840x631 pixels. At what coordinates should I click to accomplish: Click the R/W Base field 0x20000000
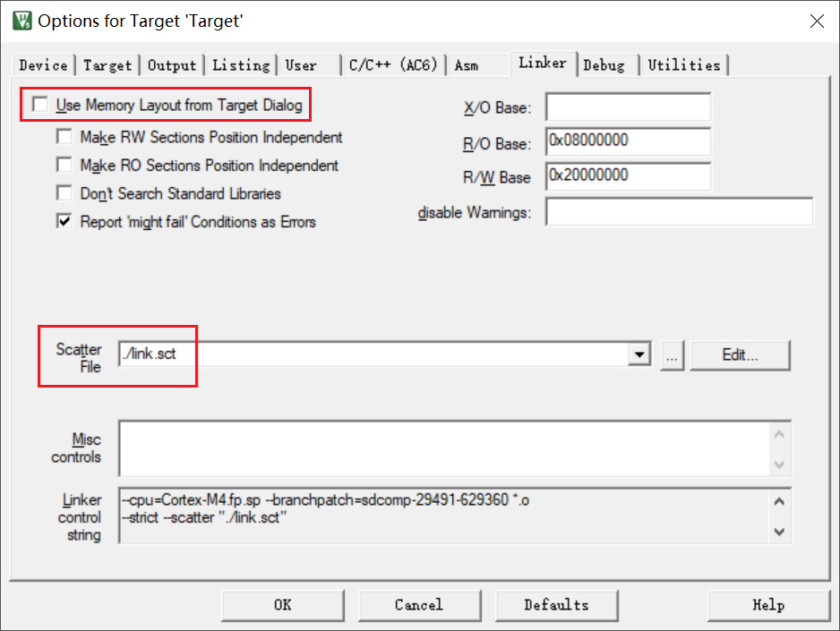tap(629, 176)
